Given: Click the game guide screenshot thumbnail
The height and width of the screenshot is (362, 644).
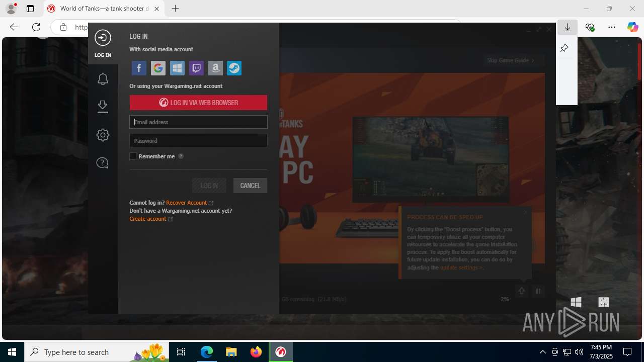Looking at the screenshot, I should [x=431, y=159].
